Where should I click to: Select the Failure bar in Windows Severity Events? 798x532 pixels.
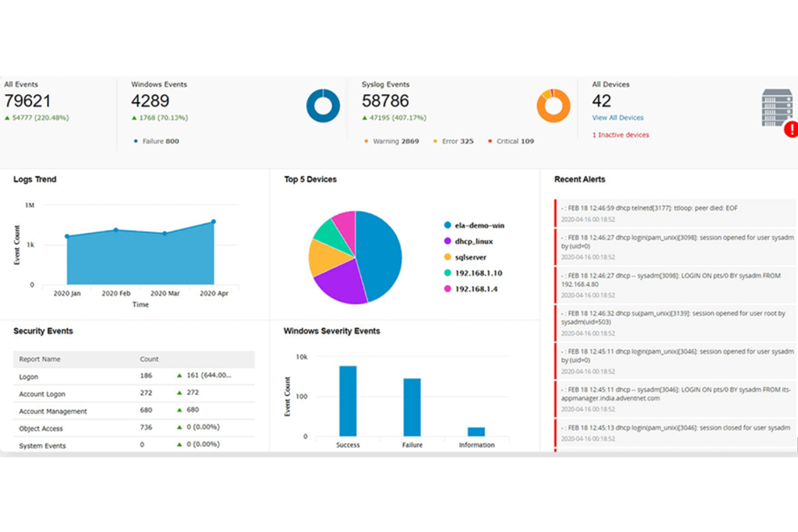click(x=412, y=407)
